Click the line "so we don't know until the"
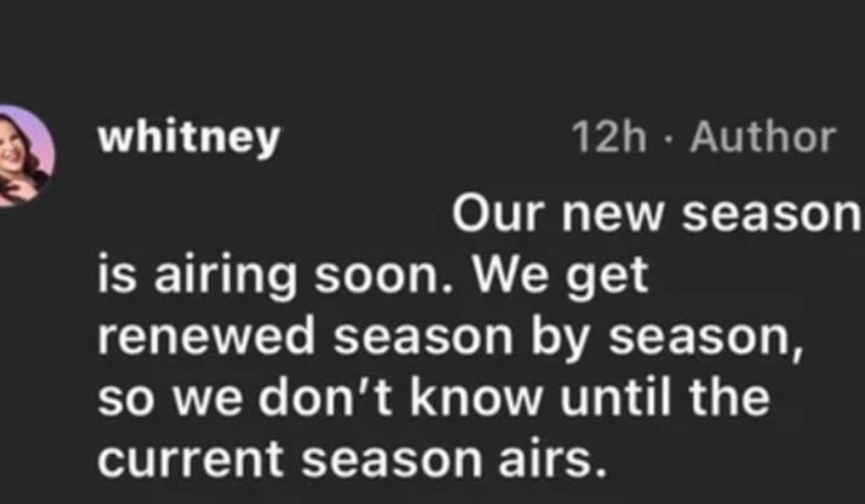 coord(433,398)
